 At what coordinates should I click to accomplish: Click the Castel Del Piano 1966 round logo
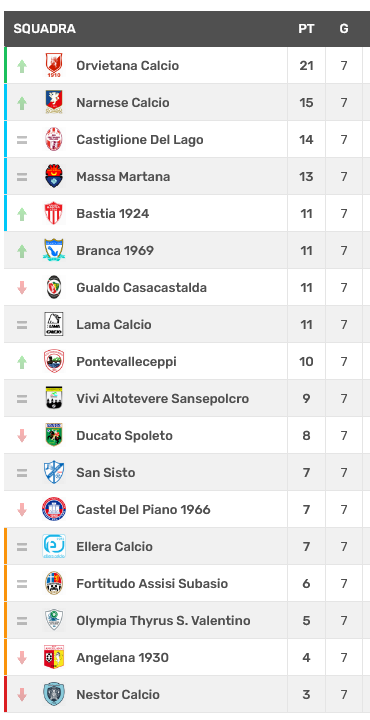click(x=54, y=509)
